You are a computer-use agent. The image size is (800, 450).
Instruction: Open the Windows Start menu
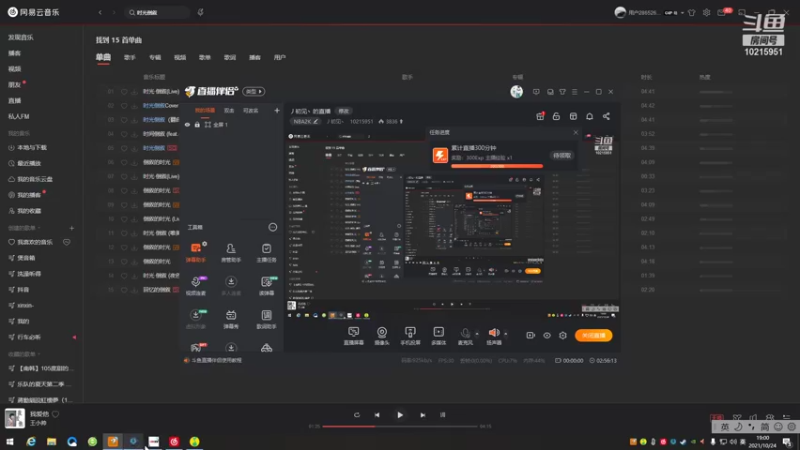coord(10,441)
